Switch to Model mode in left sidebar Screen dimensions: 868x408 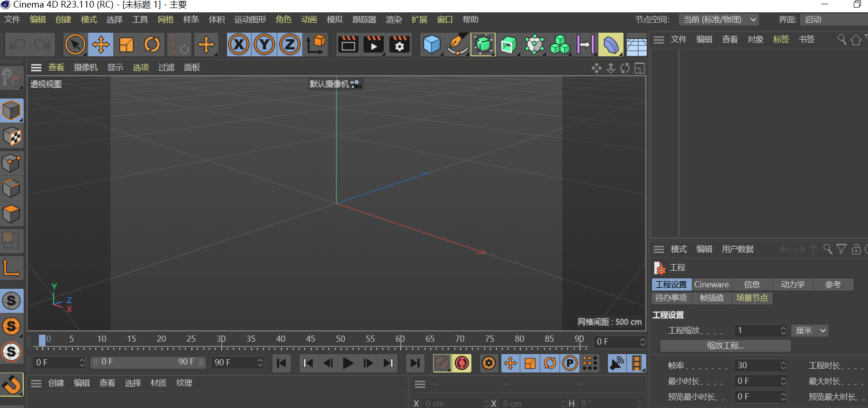[11, 111]
